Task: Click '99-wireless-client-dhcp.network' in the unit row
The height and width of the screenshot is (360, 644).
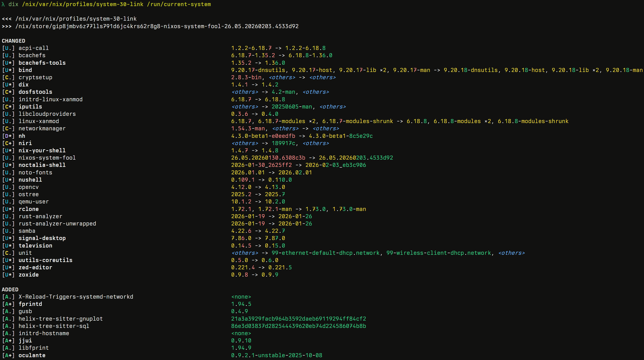Action: click(x=439, y=253)
